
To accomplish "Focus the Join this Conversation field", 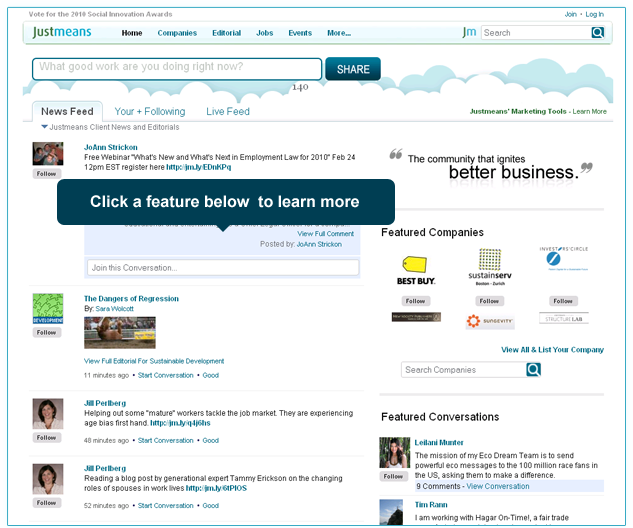I will click(223, 268).
